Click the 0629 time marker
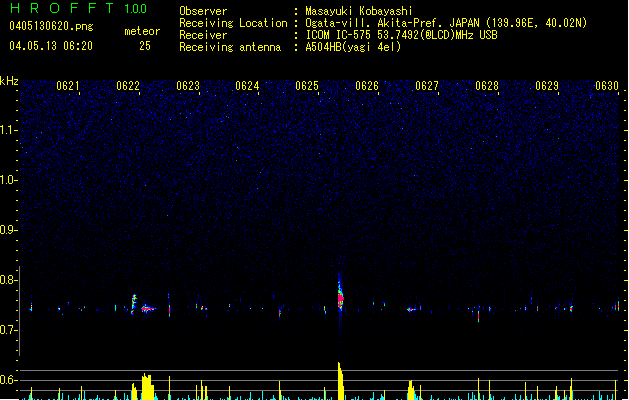This screenshot has height=400, width=629. [546, 86]
